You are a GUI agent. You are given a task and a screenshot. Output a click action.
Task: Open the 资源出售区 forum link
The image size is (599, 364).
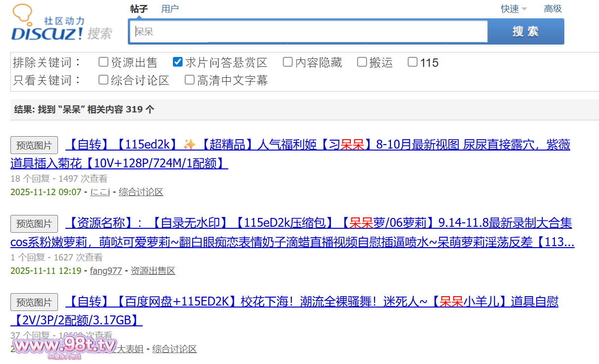(x=153, y=271)
